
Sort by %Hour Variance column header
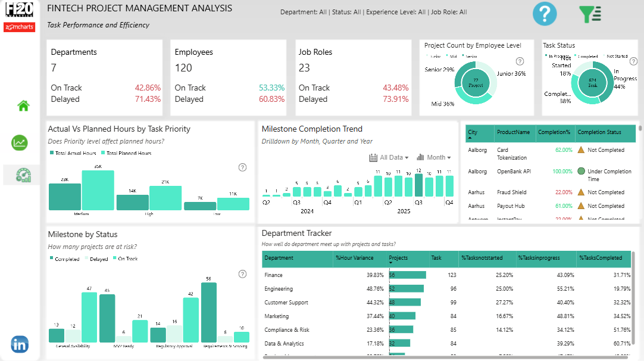[359, 259]
